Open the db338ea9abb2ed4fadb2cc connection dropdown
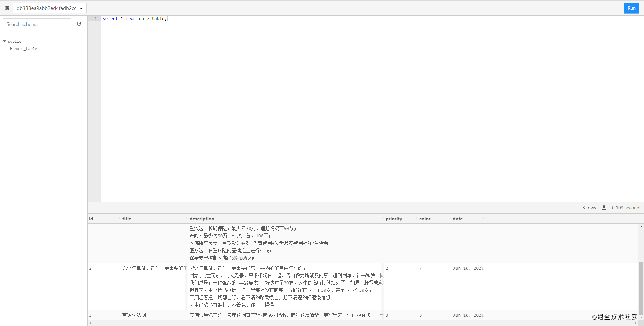 pos(50,8)
